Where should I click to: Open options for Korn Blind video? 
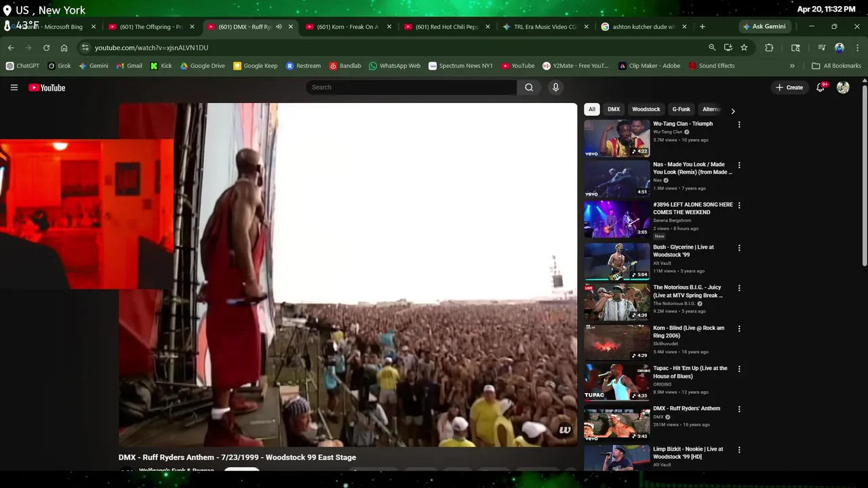[739, 329]
